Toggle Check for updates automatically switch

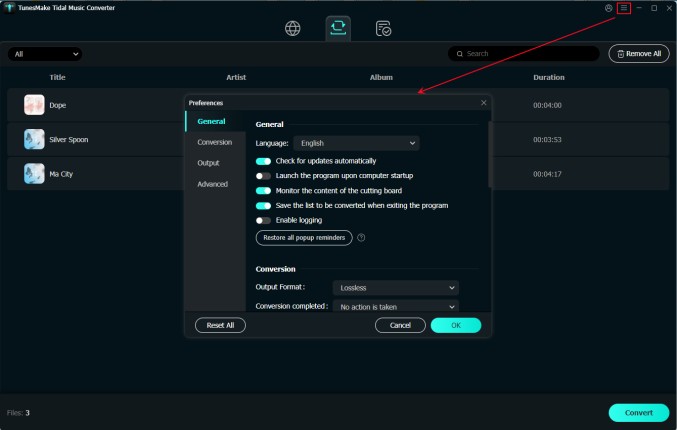click(263, 161)
